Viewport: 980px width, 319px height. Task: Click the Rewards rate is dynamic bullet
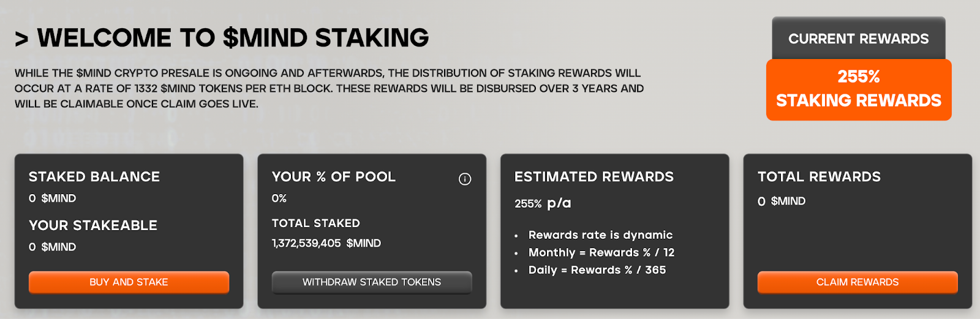(x=600, y=235)
